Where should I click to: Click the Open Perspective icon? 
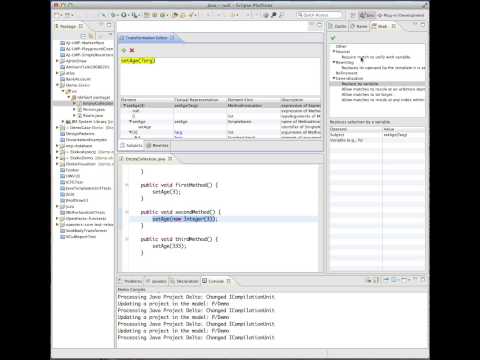pos(353,15)
